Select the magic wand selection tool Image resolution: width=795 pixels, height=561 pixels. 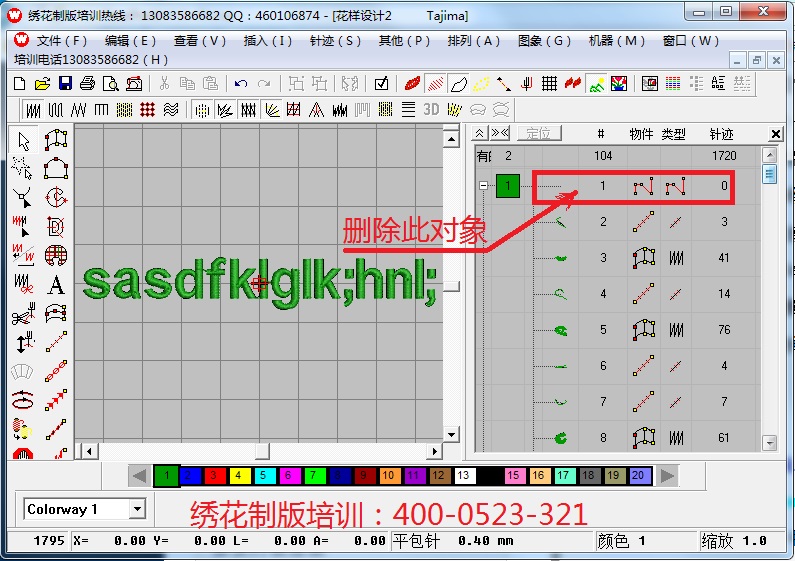23,169
